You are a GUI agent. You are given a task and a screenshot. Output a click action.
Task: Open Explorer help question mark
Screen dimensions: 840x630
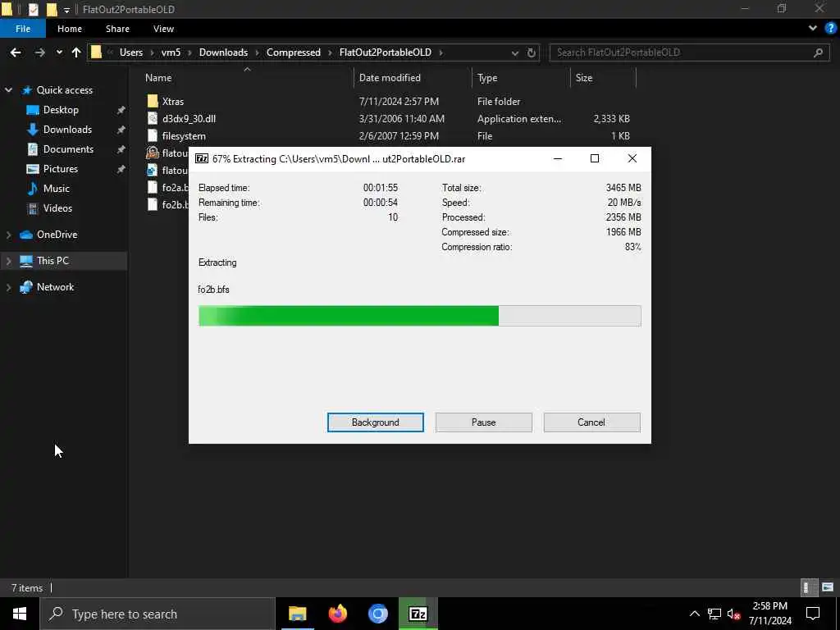(x=830, y=29)
